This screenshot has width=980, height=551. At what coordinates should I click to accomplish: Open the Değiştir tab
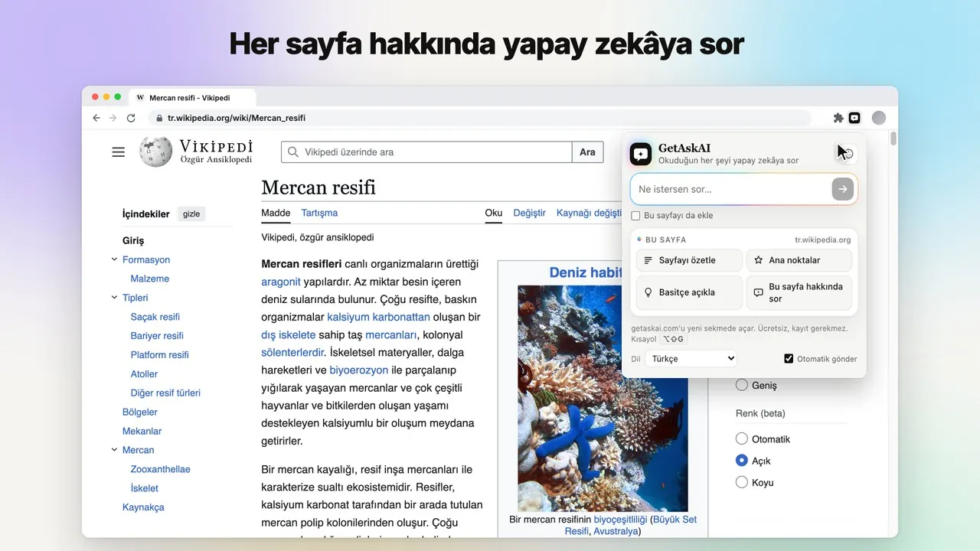coord(529,213)
